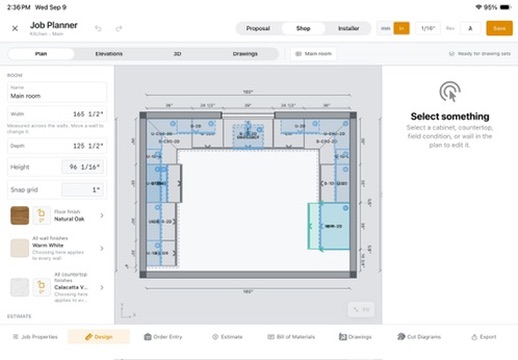
Task: Click the Job Planner title
Action: [x=54, y=25]
